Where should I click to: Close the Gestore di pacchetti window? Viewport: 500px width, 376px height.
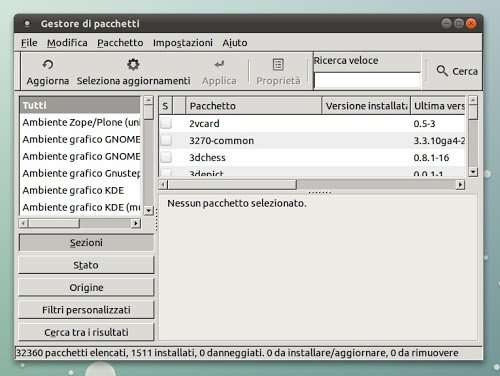click(471, 23)
